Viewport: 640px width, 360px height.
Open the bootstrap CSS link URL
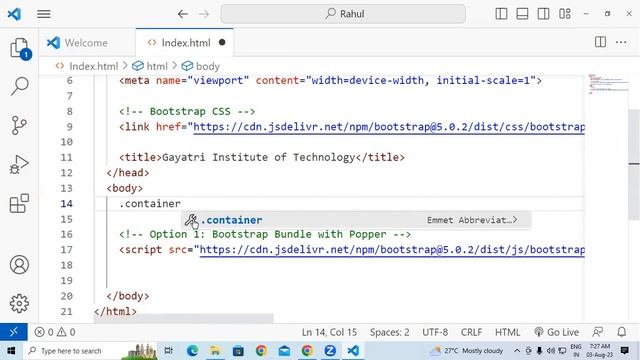click(x=389, y=127)
